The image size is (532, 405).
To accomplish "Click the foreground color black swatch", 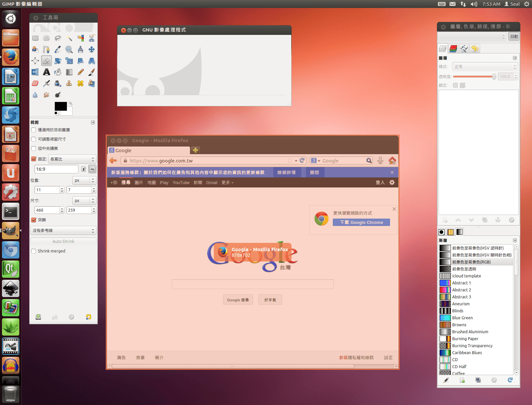I will (60, 106).
